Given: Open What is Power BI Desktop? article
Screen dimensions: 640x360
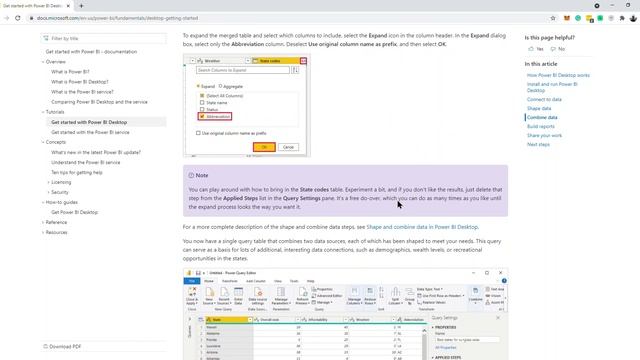Looking at the screenshot, I should coord(80,82).
